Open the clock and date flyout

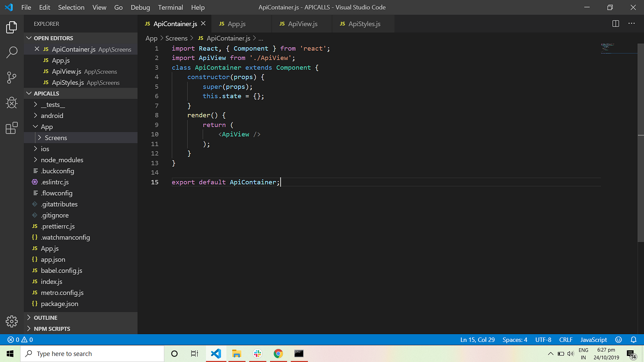[606, 354]
